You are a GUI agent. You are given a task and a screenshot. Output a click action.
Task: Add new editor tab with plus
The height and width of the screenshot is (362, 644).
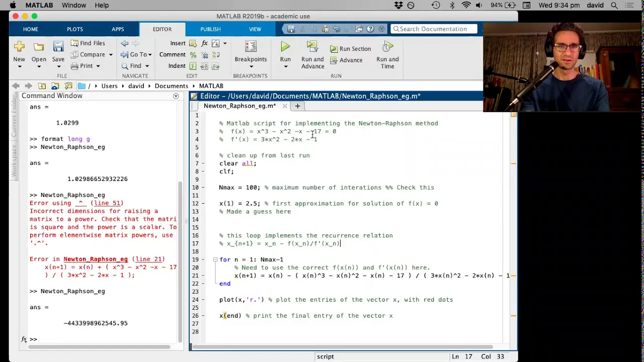click(x=297, y=106)
